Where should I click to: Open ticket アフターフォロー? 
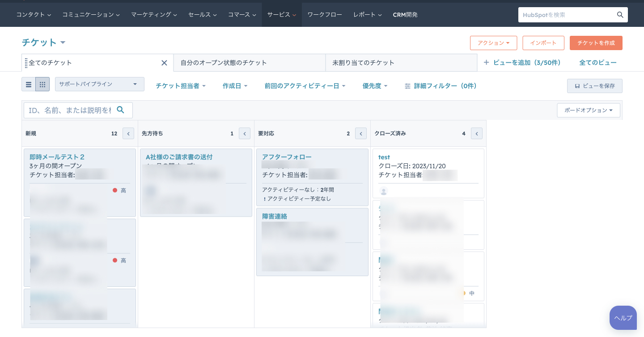(x=287, y=157)
